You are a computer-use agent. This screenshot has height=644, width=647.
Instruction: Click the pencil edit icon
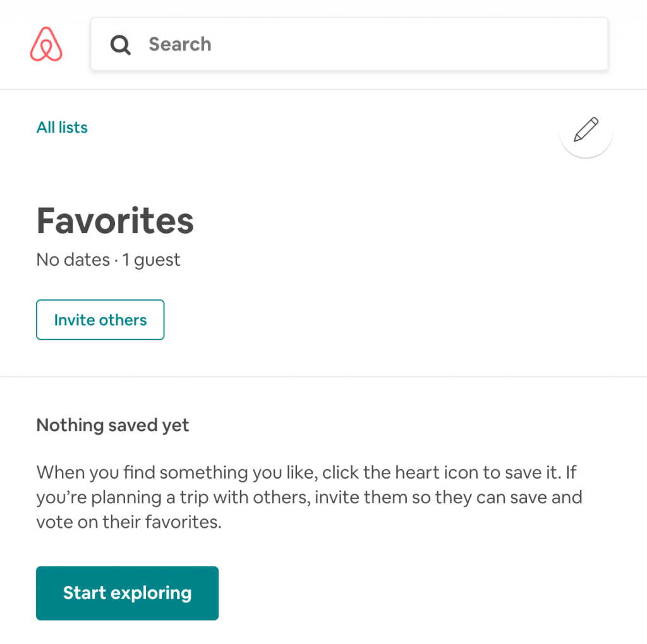point(586,130)
